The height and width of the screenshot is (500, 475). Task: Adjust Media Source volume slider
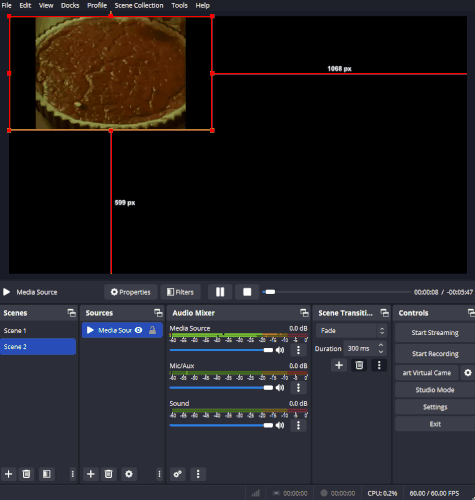coord(221,350)
